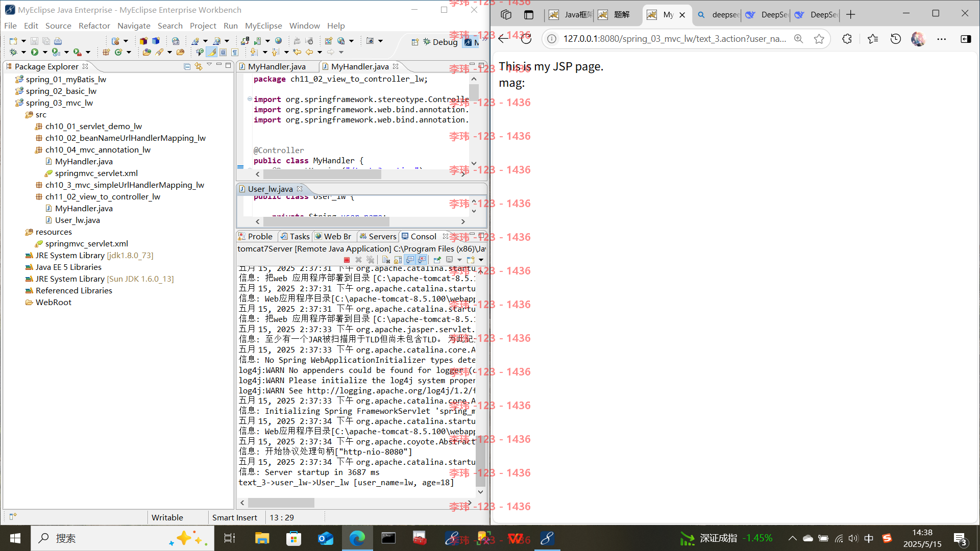Toggle Pin Console button

tap(437, 260)
